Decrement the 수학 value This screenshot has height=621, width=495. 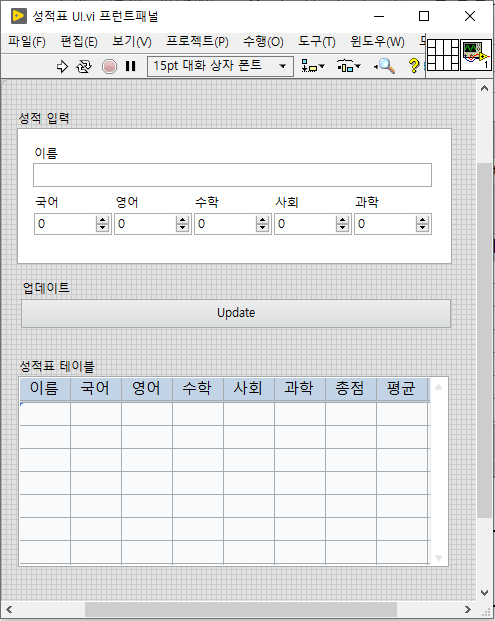coord(263,228)
